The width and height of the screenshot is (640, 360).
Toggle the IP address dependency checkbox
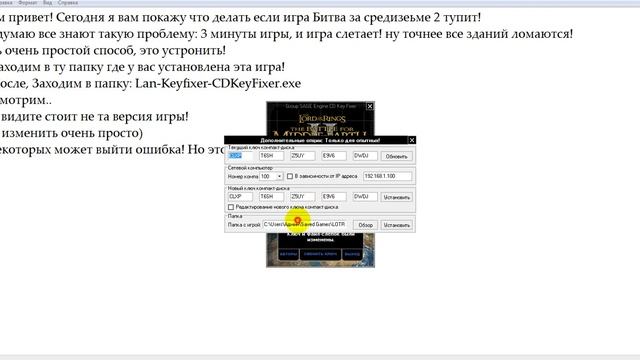[x=290, y=176]
